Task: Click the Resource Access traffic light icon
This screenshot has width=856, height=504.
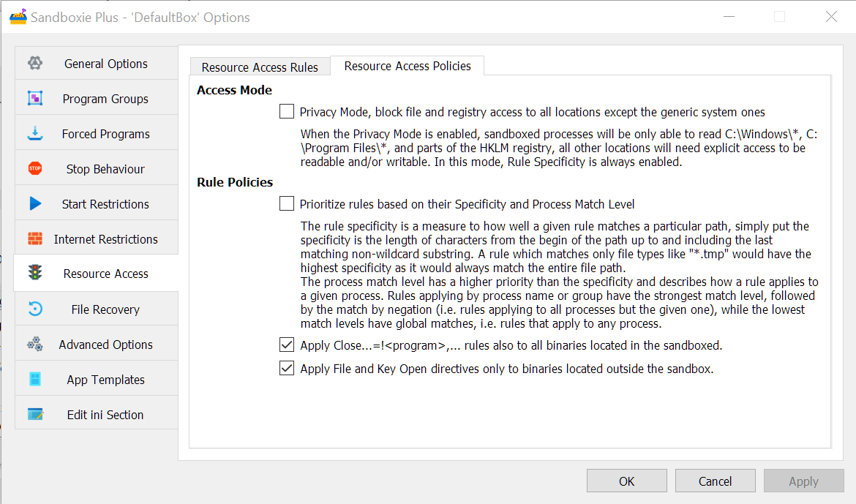Action: pyautogui.click(x=35, y=274)
